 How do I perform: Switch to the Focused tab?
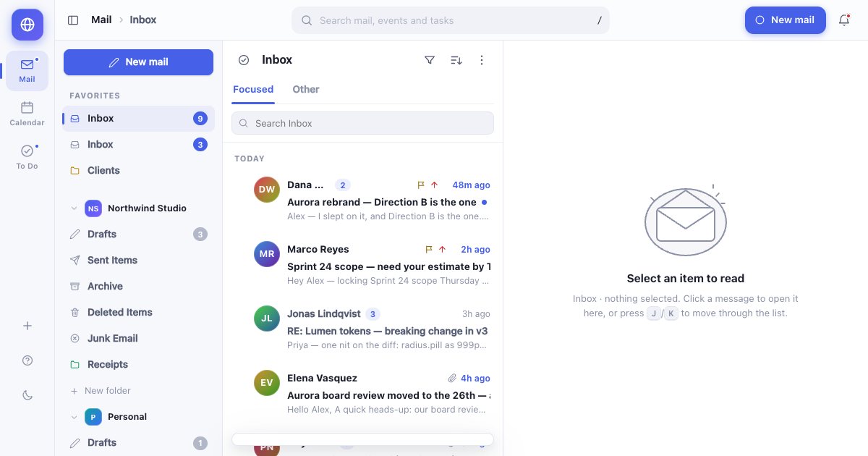(253, 90)
